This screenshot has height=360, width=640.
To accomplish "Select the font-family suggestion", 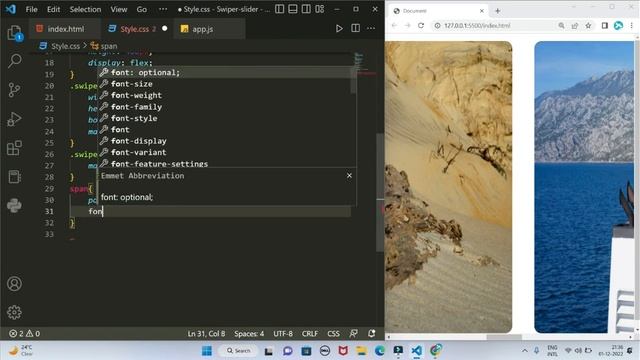I will (x=227, y=107).
